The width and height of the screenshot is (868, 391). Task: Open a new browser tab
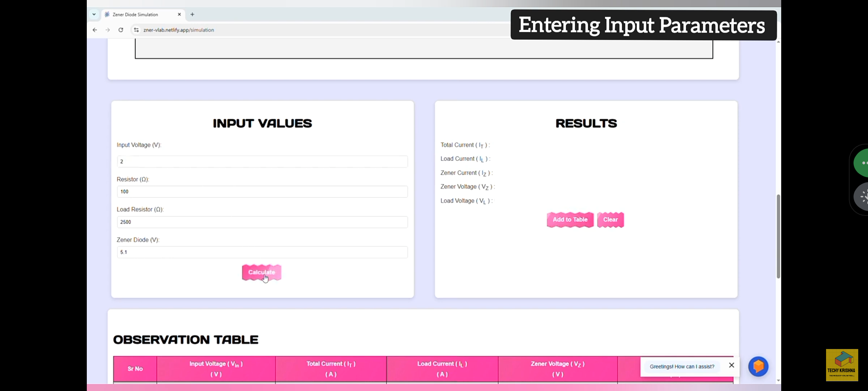[192, 14]
